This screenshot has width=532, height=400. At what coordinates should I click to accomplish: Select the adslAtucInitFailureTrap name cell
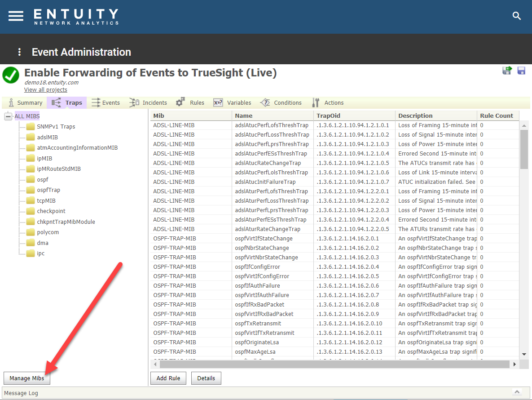click(273, 182)
